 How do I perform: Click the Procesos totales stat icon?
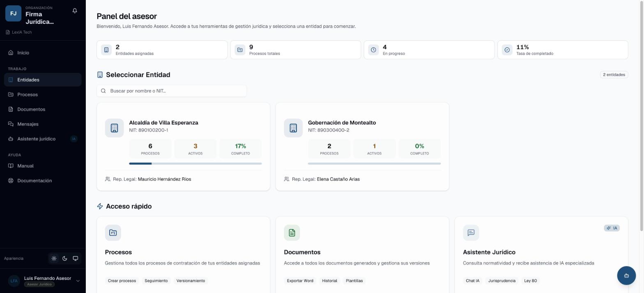pyautogui.click(x=240, y=50)
